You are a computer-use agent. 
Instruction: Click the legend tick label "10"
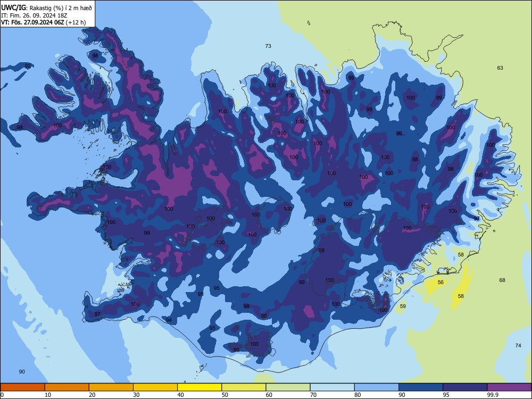(48, 395)
